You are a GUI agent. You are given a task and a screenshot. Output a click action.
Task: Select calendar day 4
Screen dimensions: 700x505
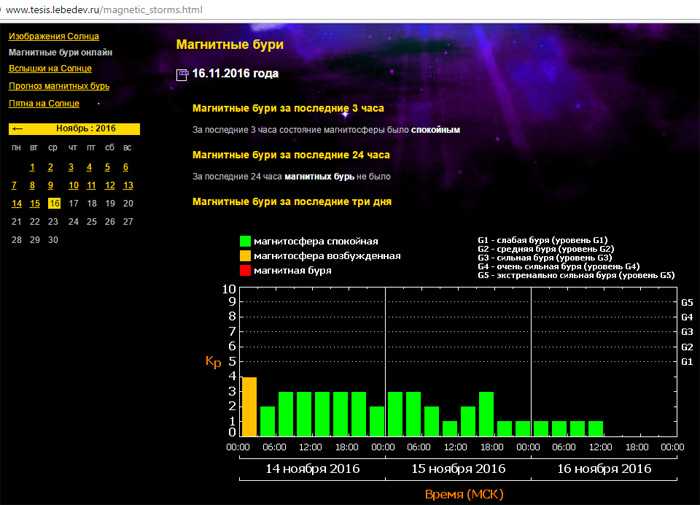pos(89,167)
